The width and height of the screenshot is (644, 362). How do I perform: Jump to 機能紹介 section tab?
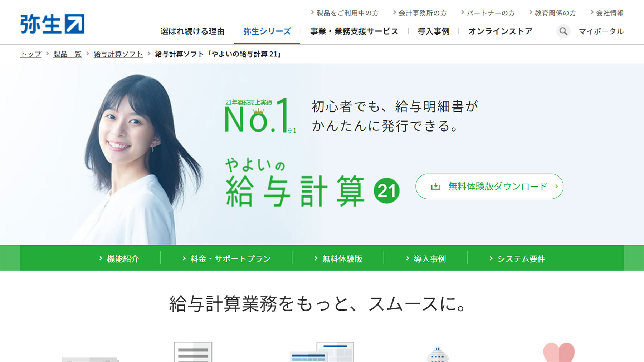point(119,258)
